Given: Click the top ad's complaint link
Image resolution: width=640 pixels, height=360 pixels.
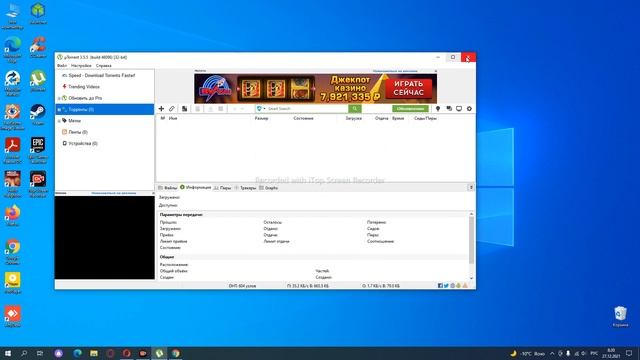Looking at the screenshot, I should pos(395,71).
